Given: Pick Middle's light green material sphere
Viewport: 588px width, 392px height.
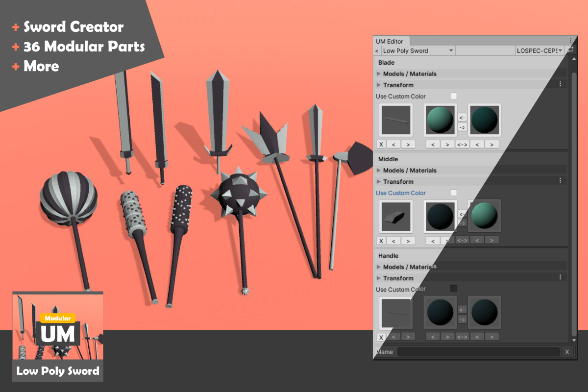Looking at the screenshot, I should (484, 216).
